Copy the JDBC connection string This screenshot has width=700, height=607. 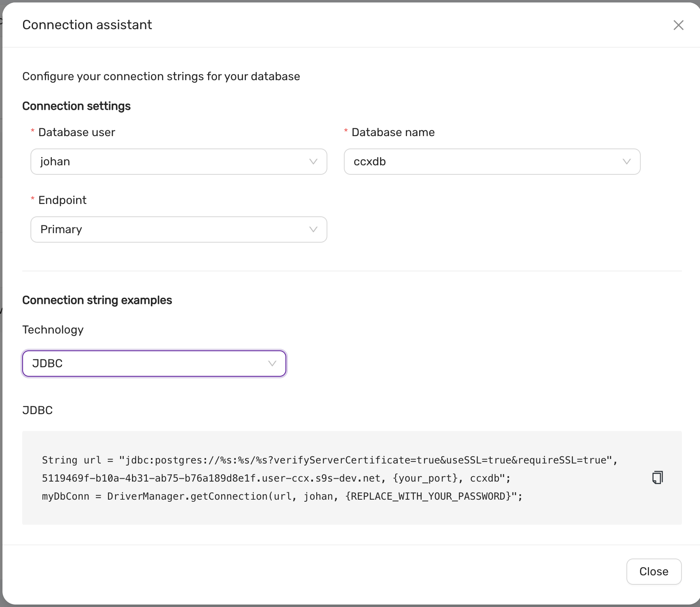click(x=657, y=477)
